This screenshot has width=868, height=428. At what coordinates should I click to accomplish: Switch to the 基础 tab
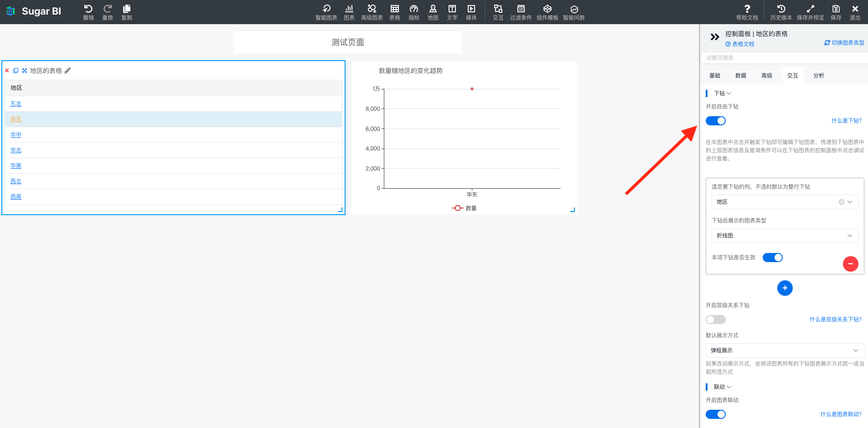[x=715, y=76]
